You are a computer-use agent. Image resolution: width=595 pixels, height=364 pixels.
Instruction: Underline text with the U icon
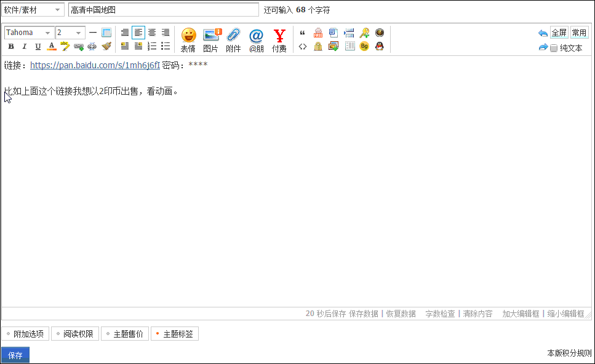click(x=38, y=47)
